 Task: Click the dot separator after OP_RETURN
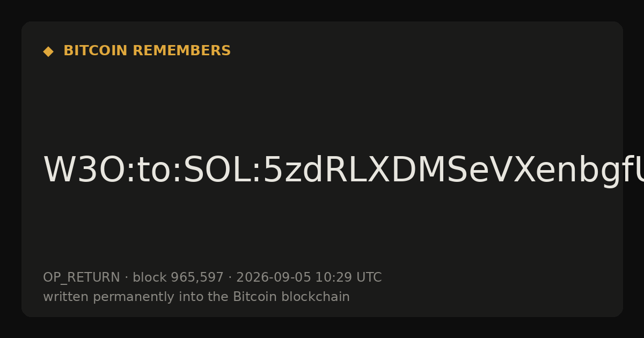coord(126,278)
